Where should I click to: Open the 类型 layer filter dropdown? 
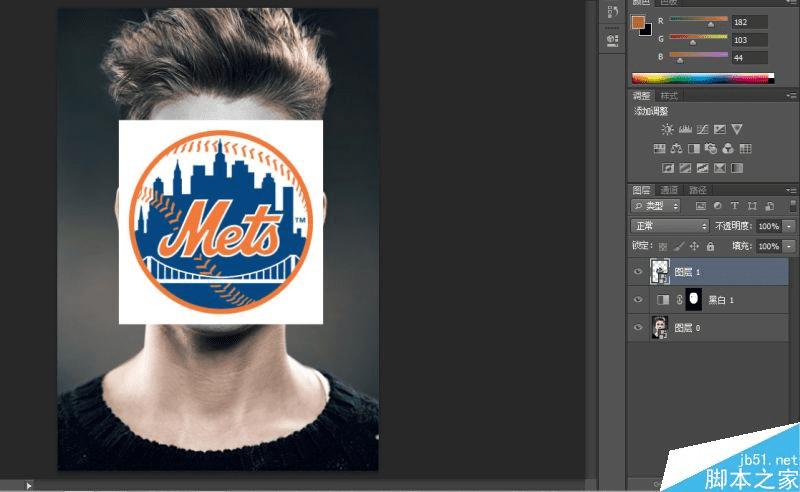point(656,206)
